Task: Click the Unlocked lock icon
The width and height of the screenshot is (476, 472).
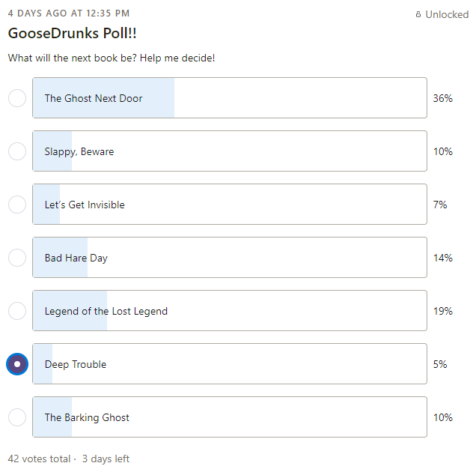Action: coord(418,14)
